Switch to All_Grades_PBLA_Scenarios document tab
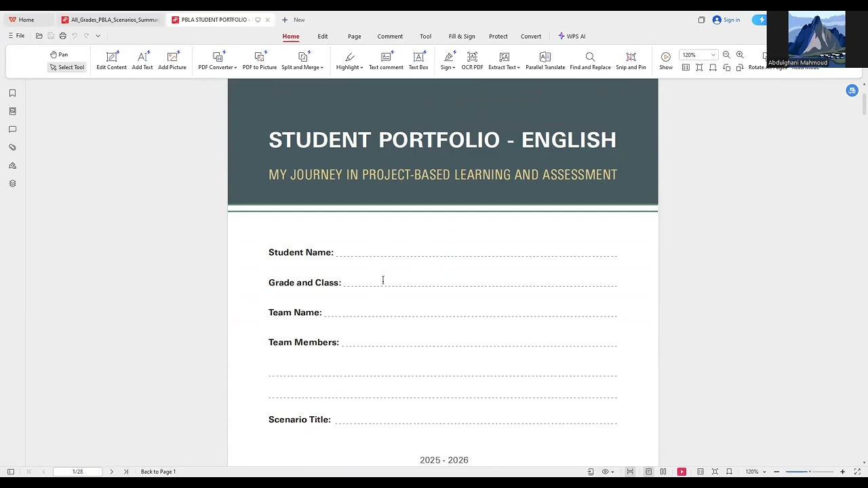This screenshot has width=868, height=488. [111, 20]
